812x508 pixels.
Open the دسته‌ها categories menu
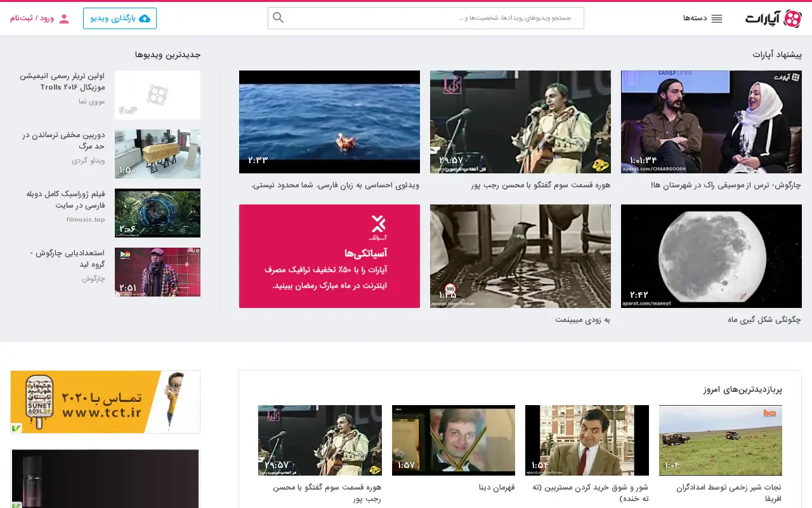coord(703,18)
